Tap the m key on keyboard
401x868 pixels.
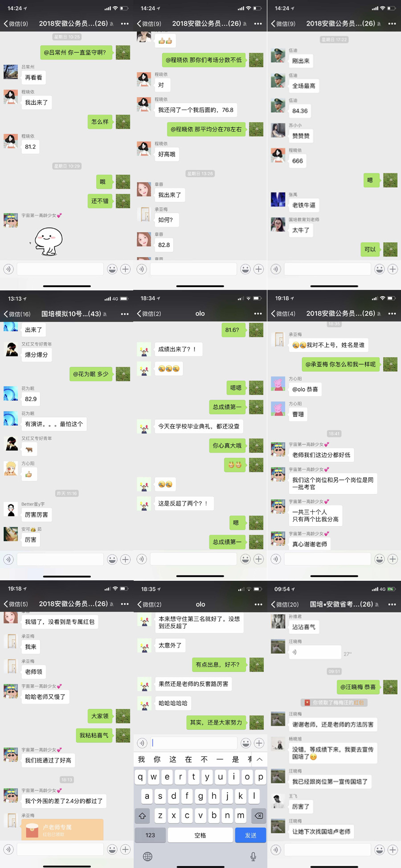(x=241, y=815)
